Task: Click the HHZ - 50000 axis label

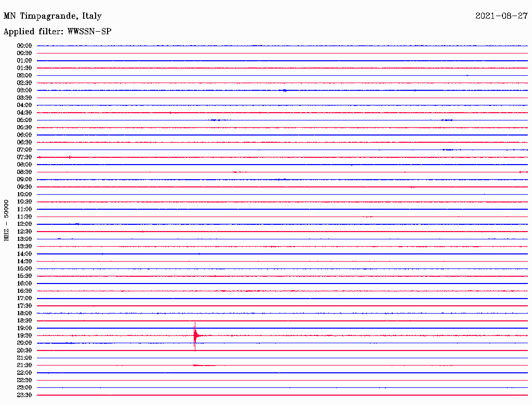Action: coord(6,221)
